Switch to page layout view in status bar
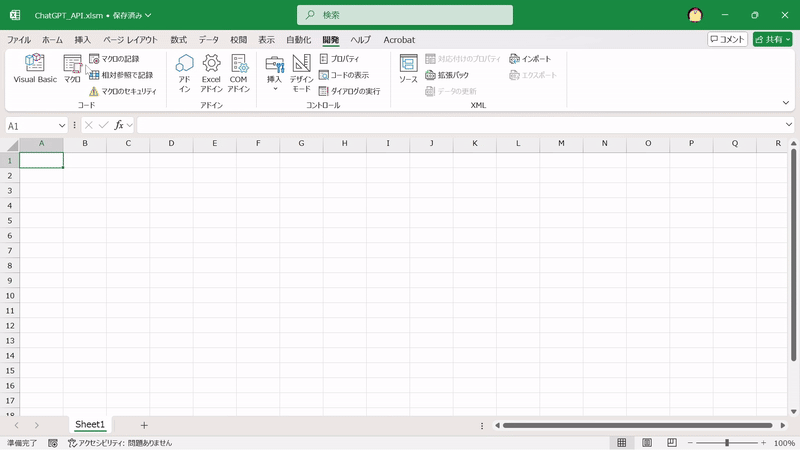Image resolution: width=800 pixels, height=450 pixels. click(x=647, y=442)
